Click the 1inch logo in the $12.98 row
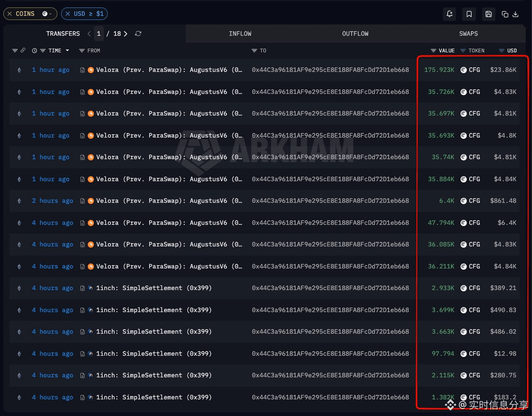The width and height of the screenshot is (532, 416). pyautogui.click(x=91, y=354)
